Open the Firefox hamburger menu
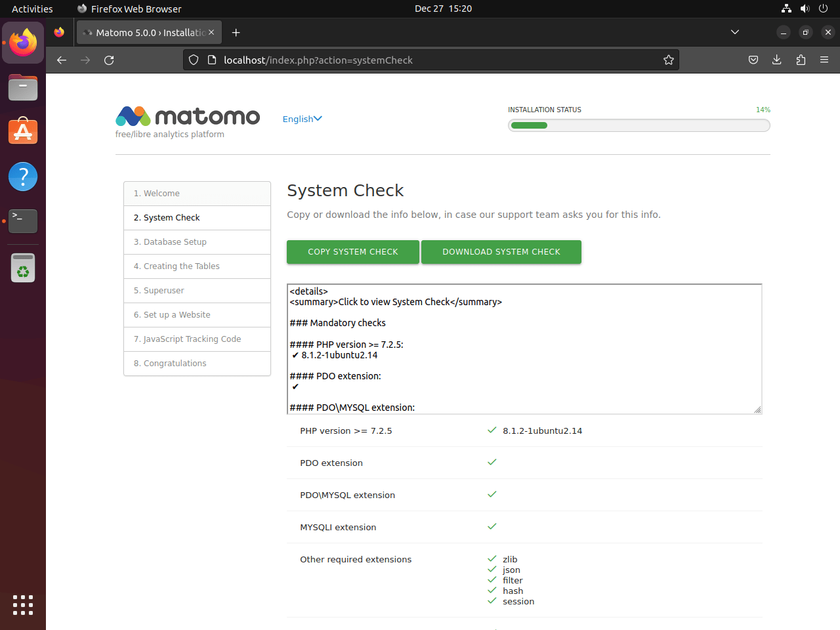 (x=824, y=60)
